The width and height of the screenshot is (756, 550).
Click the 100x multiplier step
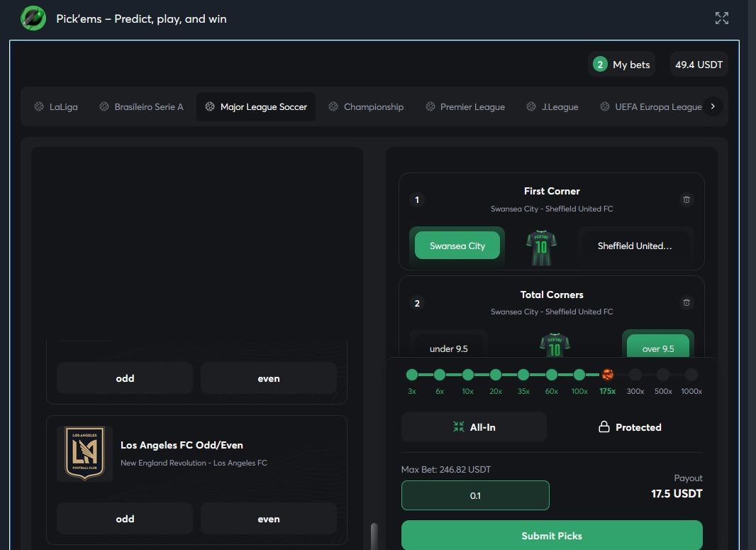click(579, 375)
